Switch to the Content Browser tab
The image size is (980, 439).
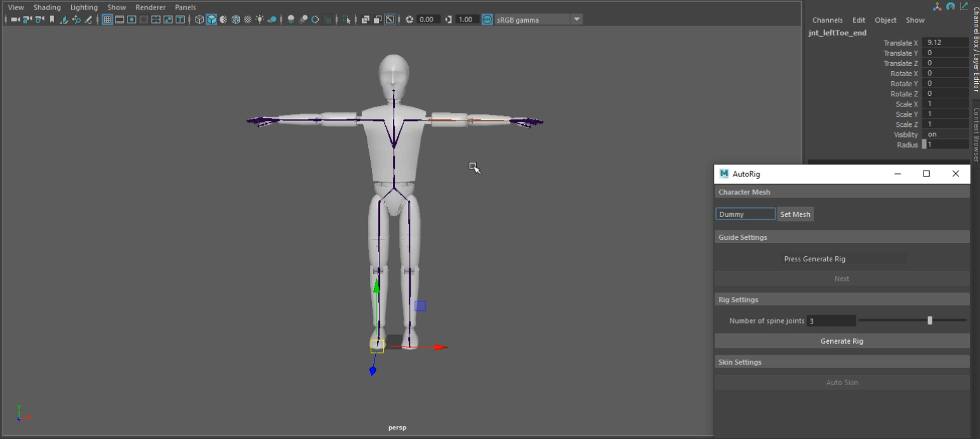[976, 127]
